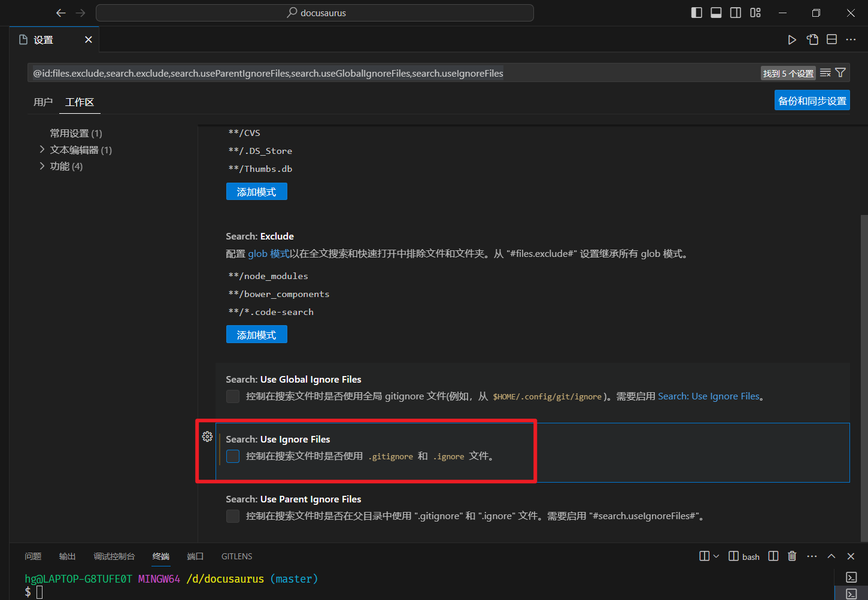Click the split icon left of launch dropdown
Viewport: 868px width, 600px height.
(705, 556)
